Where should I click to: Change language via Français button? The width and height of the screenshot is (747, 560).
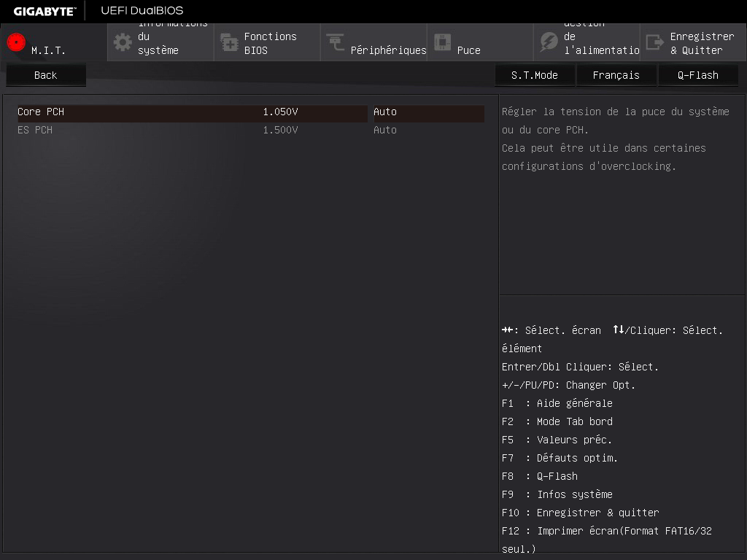pyautogui.click(x=616, y=75)
